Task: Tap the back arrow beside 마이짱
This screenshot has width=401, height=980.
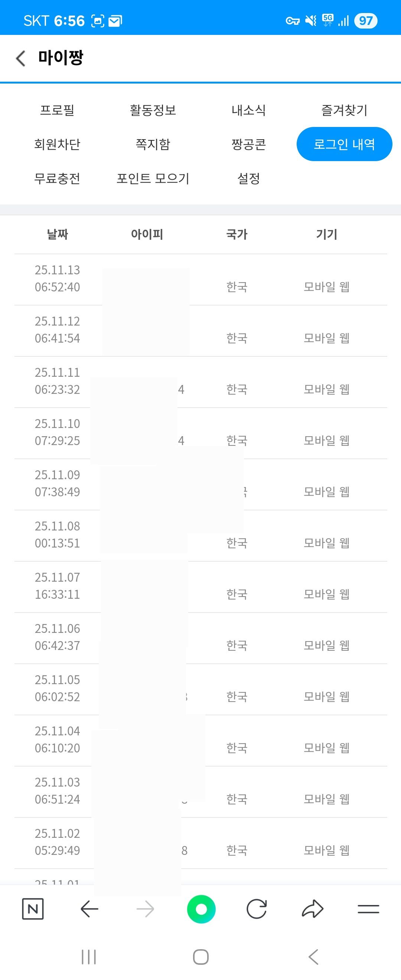Action: pos(21,59)
